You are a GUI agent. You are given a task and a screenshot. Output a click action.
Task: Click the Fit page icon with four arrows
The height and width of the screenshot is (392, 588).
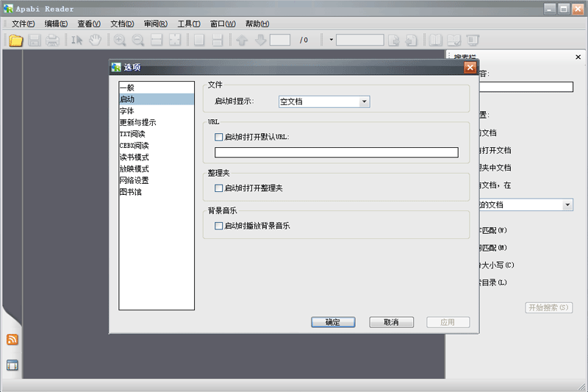[175, 40]
